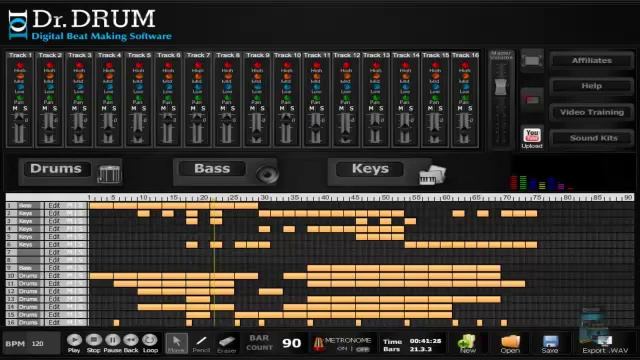
Task: Mute Track 16 in the mixer
Action: click(x=460, y=109)
